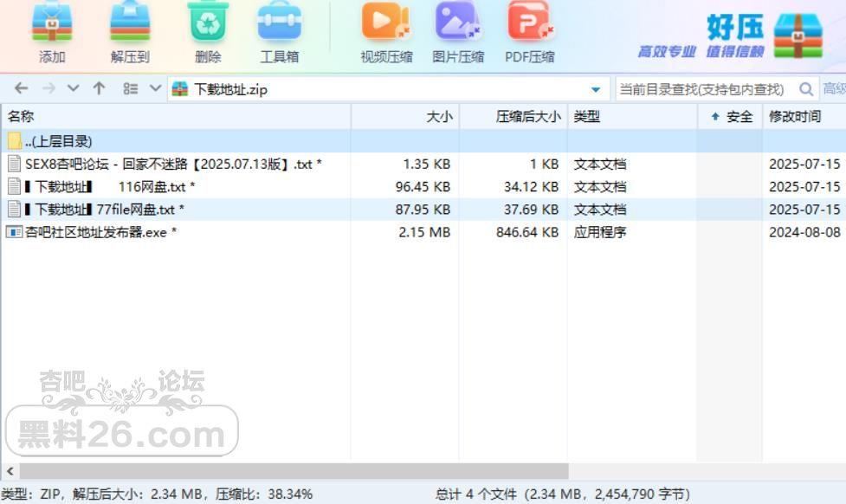Click the zip archive icon in address bar
This screenshot has width=846, height=504.
click(x=179, y=89)
